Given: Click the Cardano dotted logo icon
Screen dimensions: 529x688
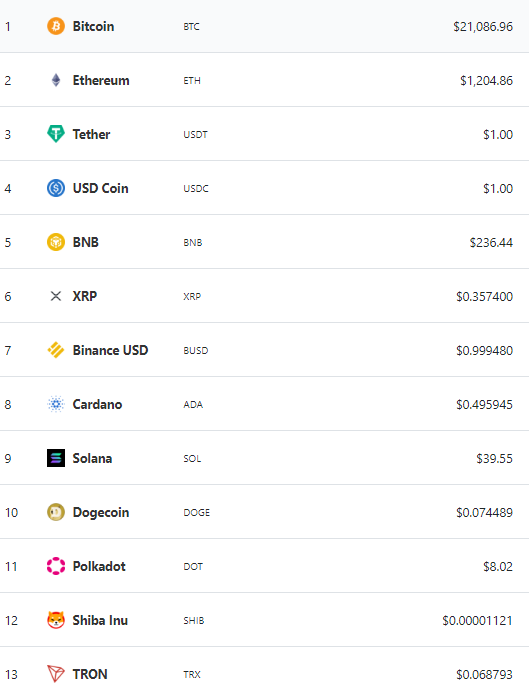Looking at the screenshot, I should tap(56, 404).
